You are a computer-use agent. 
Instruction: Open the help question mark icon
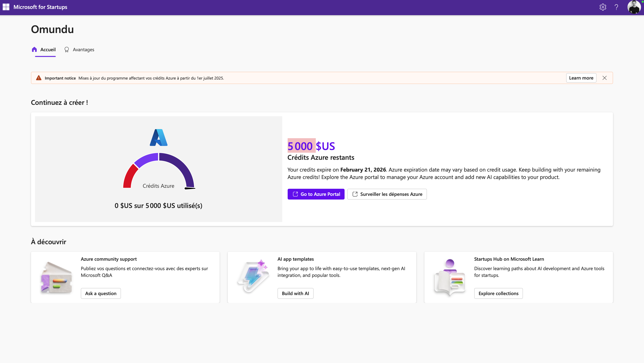point(616,7)
